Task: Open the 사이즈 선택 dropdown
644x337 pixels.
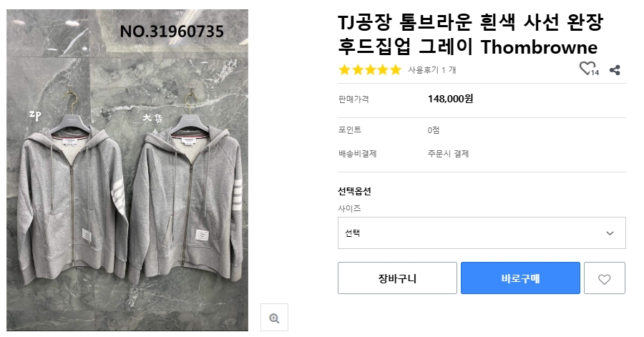Action: (481, 233)
